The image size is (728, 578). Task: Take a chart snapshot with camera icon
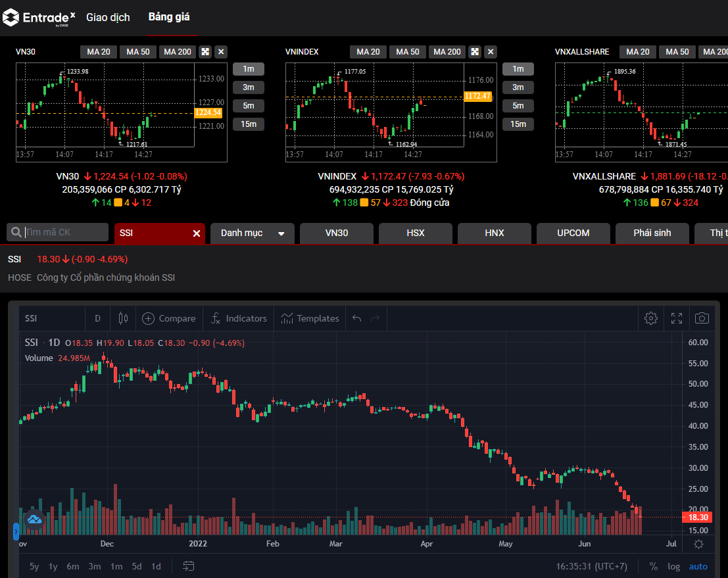(x=702, y=318)
